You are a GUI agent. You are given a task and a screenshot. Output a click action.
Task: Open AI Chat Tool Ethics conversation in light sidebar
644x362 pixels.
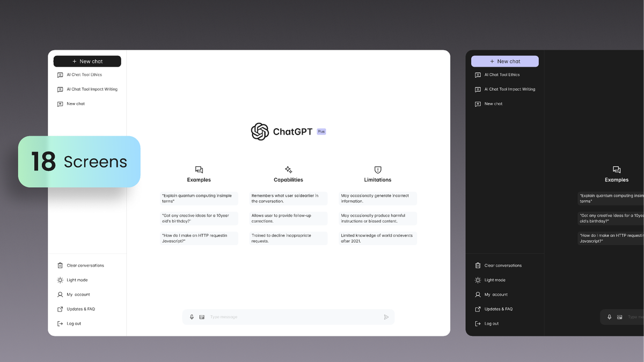pos(84,75)
